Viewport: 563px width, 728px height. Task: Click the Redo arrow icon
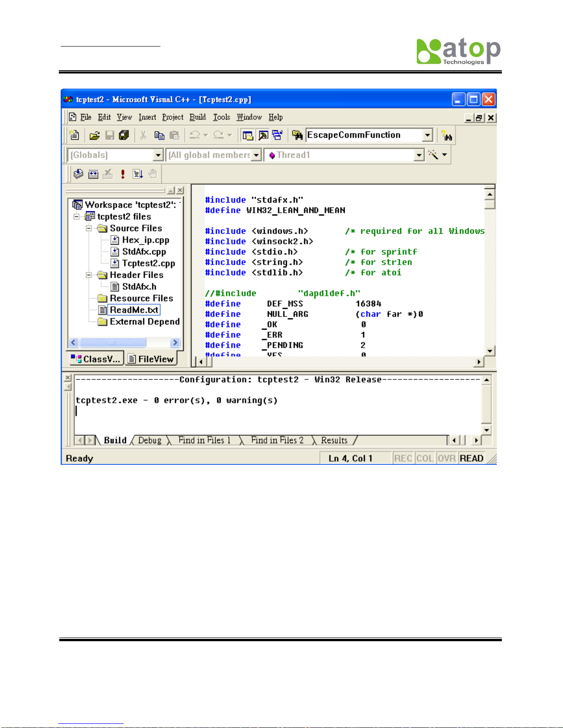click(x=219, y=135)
